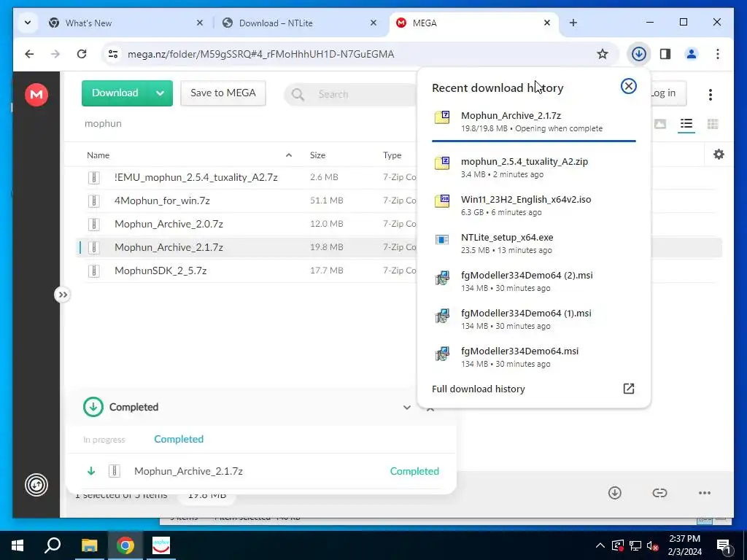Click the get link icon in bottom bar
Viewport: 747px width, 560px height.
[x=659, y=493]
